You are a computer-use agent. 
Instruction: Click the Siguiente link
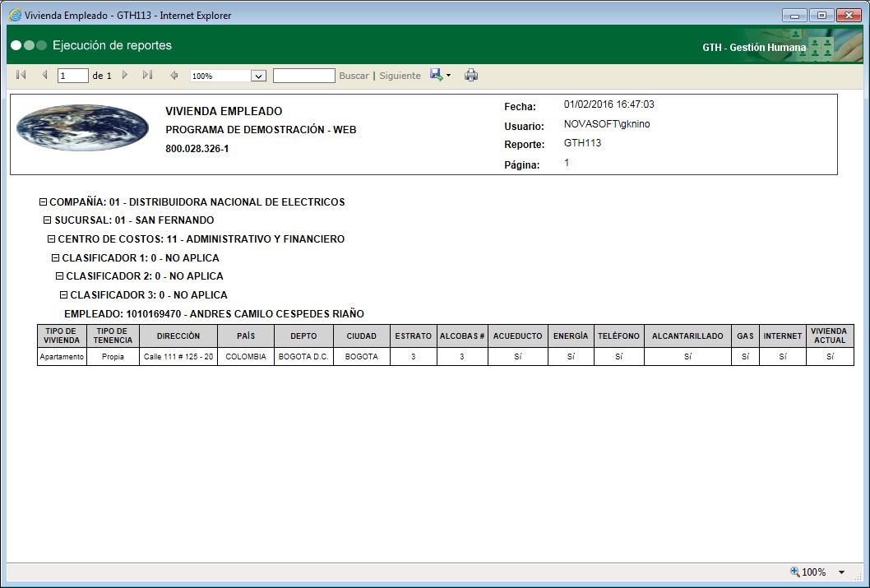(400, 75)
